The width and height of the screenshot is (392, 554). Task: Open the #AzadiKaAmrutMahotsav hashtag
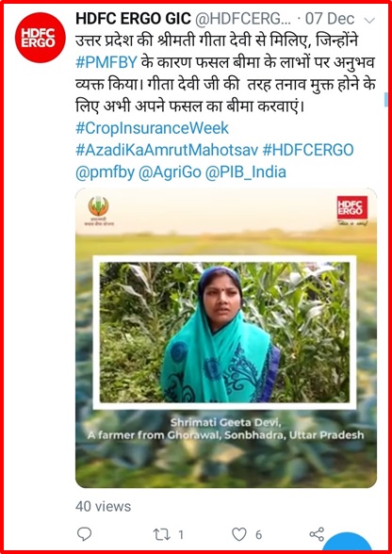[x=167, y=150]
